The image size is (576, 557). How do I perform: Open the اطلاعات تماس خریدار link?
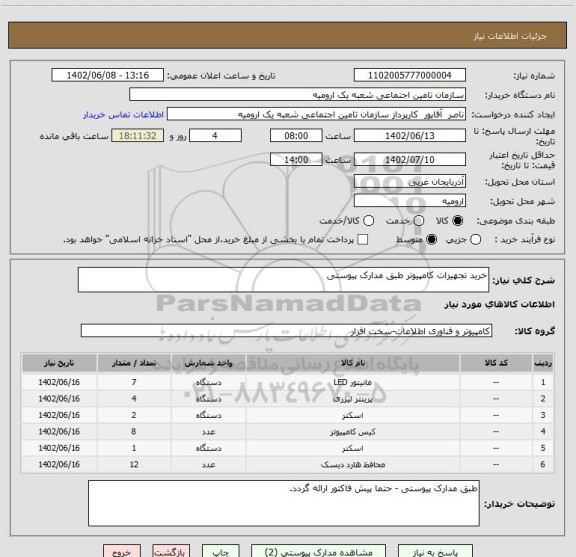pos(123,115)
